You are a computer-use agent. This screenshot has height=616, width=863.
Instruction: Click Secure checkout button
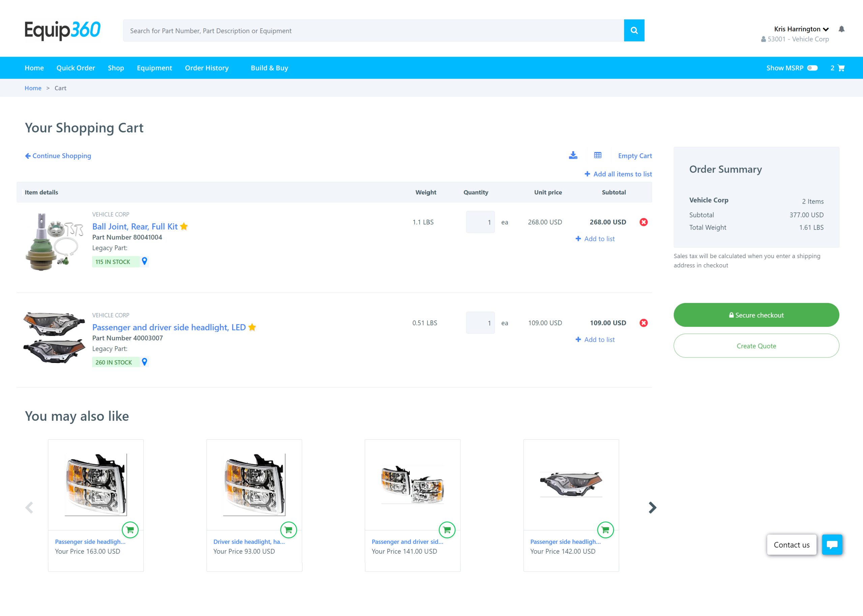pos(756,315)
